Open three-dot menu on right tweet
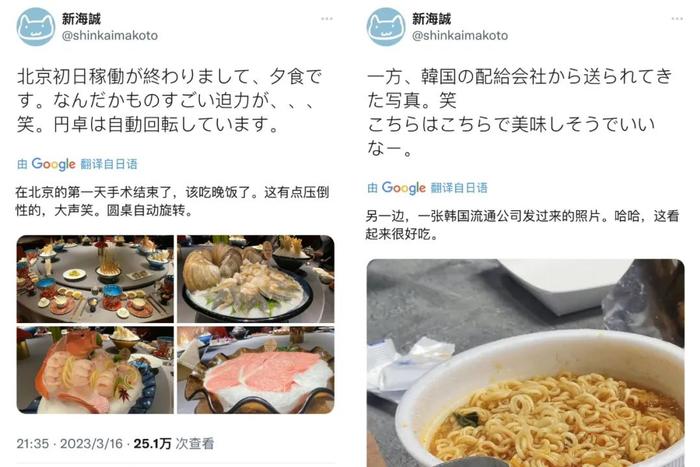Screen dimensions: 700x467 677,19
